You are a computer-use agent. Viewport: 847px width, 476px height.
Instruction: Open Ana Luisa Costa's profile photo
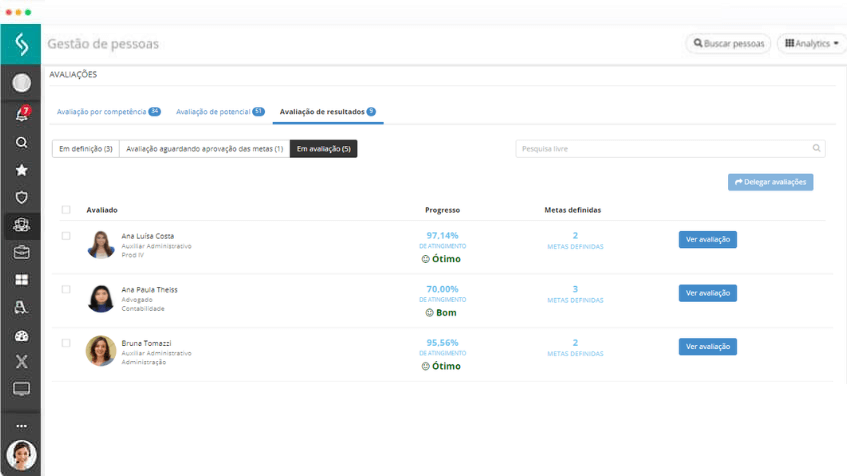(x=101, y=245)
